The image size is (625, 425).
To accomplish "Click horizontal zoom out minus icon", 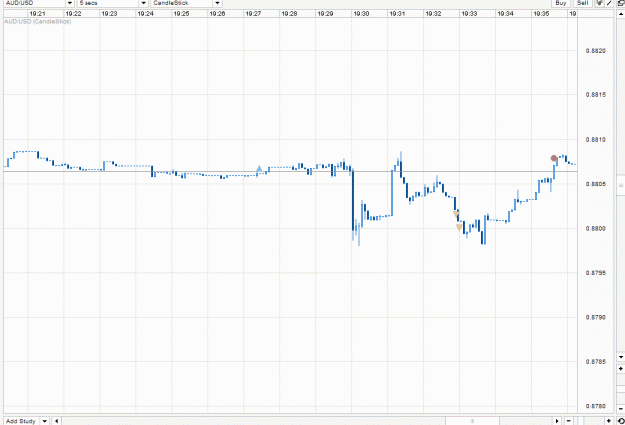I will 569,421.
